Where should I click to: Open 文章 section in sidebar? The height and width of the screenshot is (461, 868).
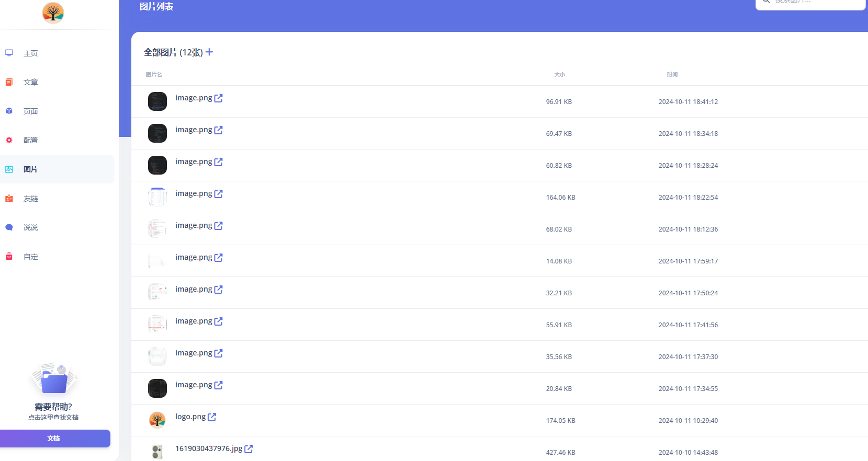(30, 82)
